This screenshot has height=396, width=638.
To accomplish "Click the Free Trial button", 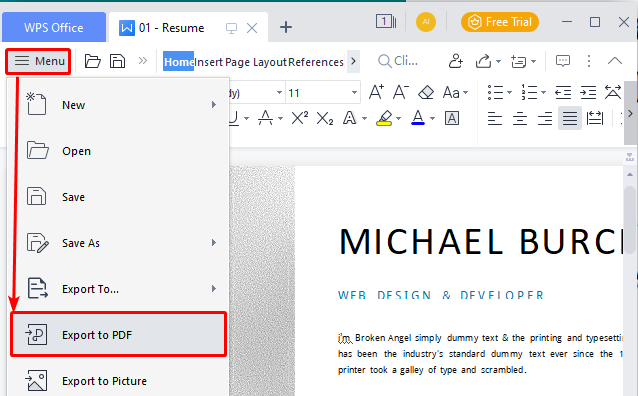I will click(x=500, y=22).
